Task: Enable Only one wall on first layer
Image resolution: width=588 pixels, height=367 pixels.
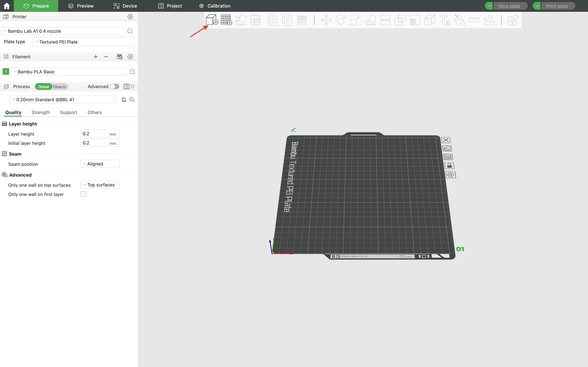Action: (x=83, y=194)
